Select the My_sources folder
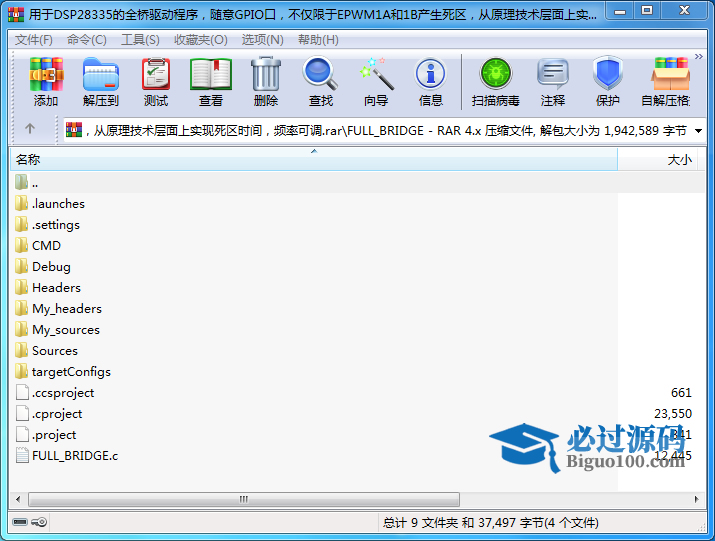 66,329
